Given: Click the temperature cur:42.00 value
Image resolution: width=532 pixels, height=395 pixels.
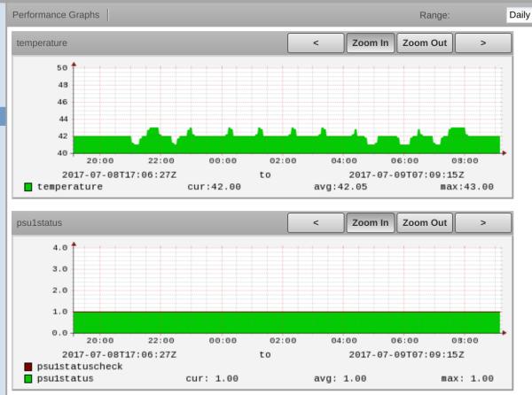Looking at the screenshot, I should point(214,187).
